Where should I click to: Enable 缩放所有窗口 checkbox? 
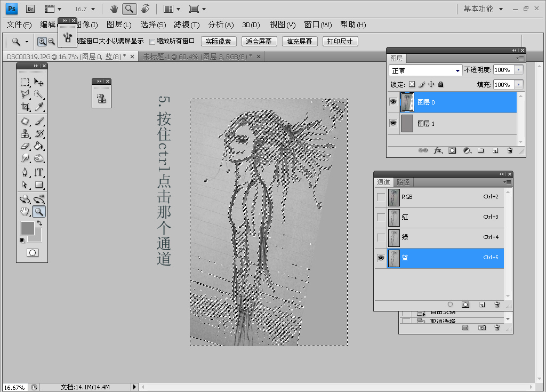[152, 42]
